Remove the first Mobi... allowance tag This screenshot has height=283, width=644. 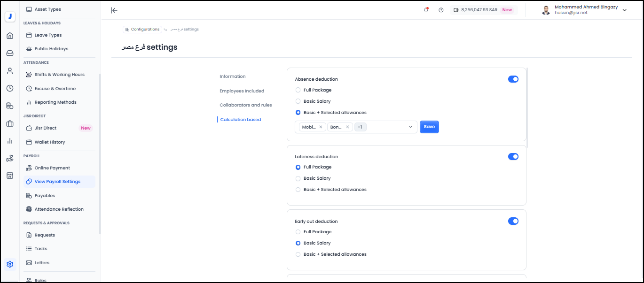(x=321, y=127)
